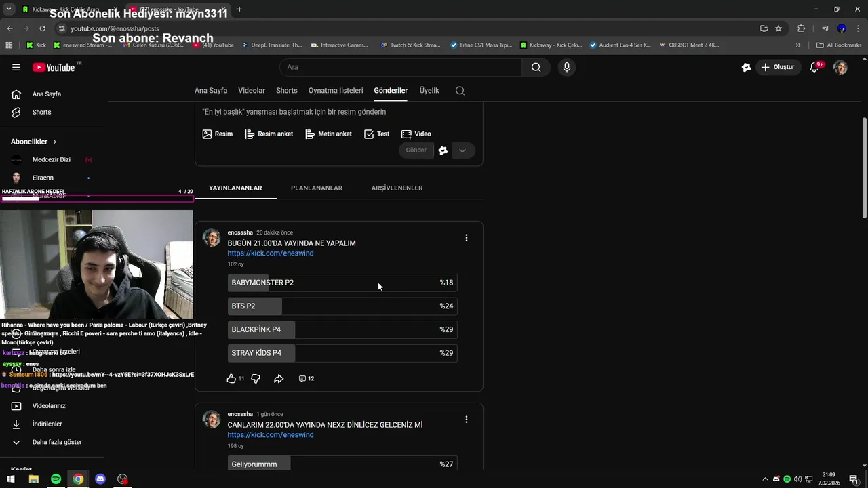Image resolution: width=868 pixels, height=488 pixels.
Task: Open the Üyelik channel tab
Action: tap(429, 91)
